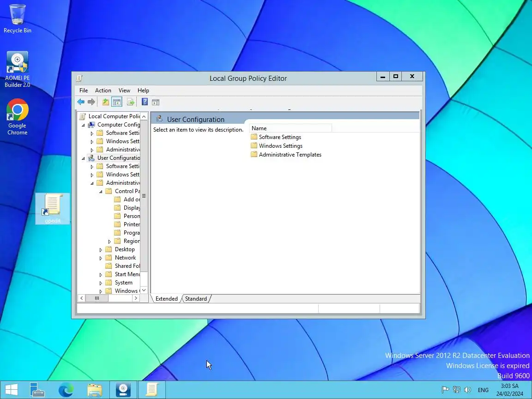Expand the System tree node
Screen dimensions: 532x399
(101, 283)
